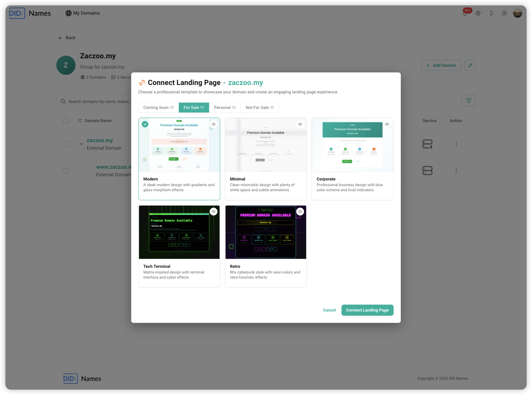The height and width of the screenshot is (395, 532).
Task: Switch to the Personal tab
Action: point(225,108)
